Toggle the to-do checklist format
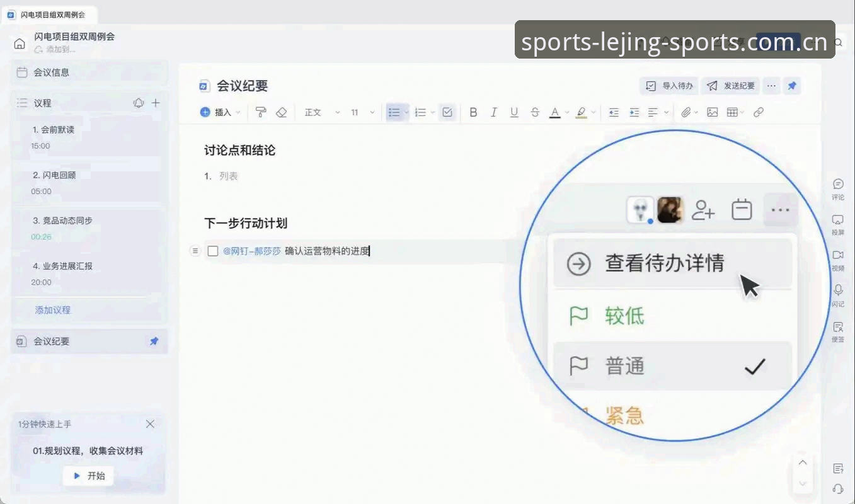This screenshot has width=855, height=504. pos(447,112)
